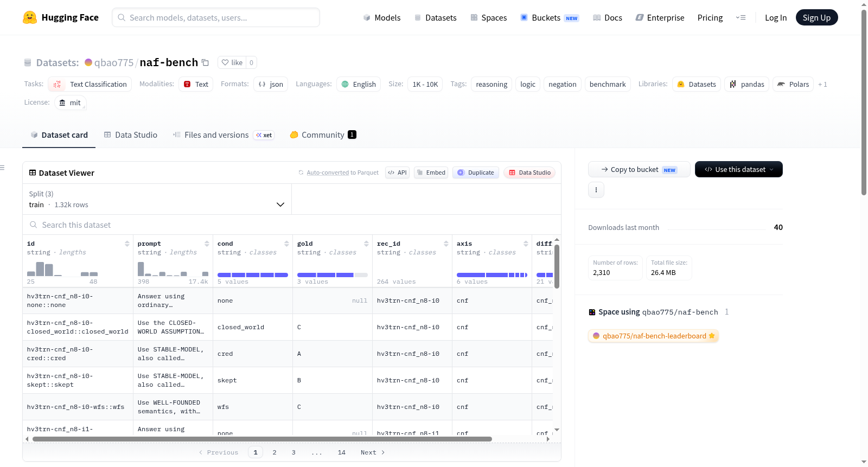
Task: Select the reasoning tag
Action: [492, 84]
